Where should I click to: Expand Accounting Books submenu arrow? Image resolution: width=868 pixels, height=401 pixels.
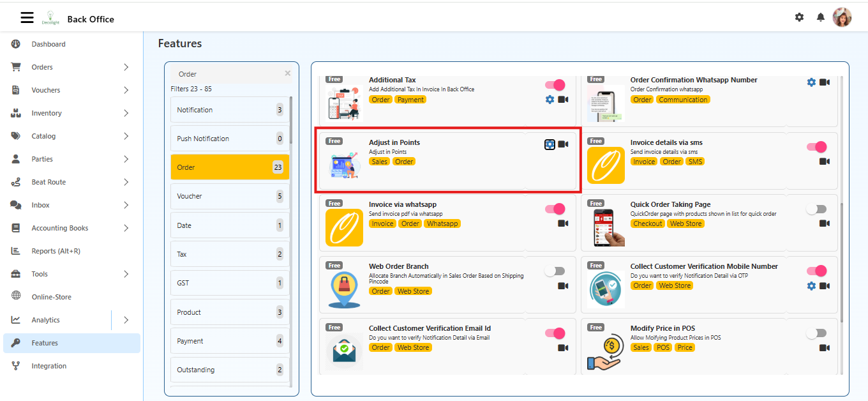pos(126,228)
